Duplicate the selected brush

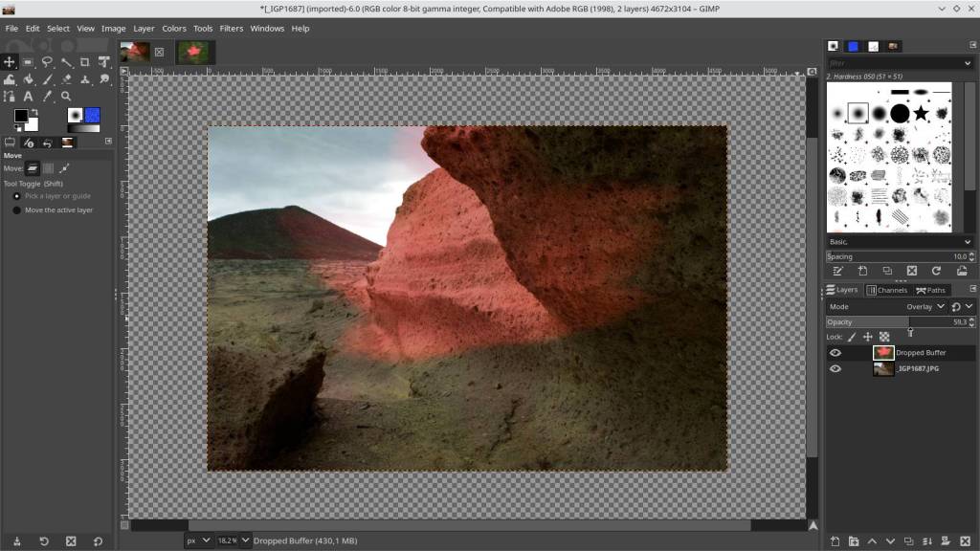point(887,271)
